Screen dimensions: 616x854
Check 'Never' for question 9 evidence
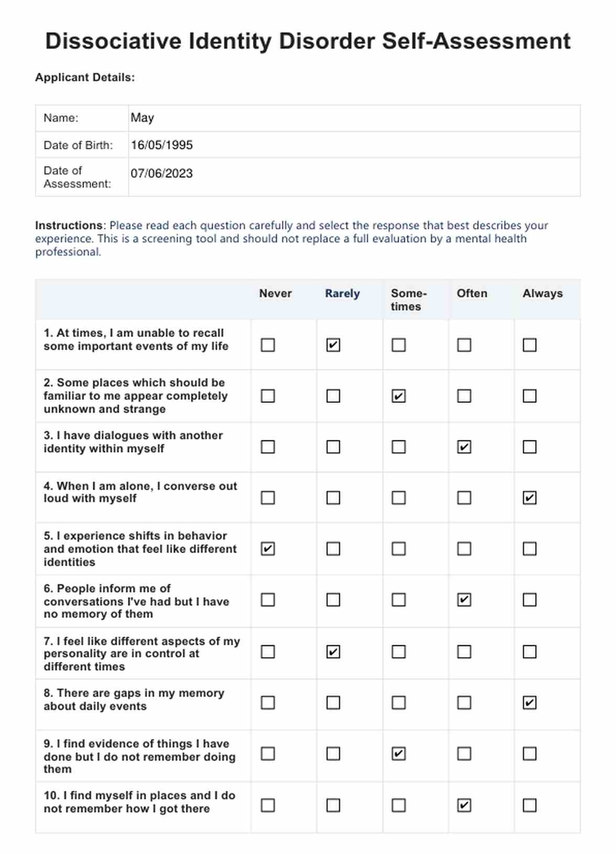(268, 753)
